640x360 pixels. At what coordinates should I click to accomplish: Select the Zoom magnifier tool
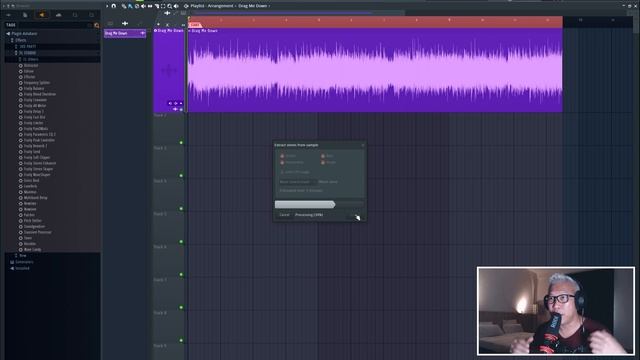[169, 6]
